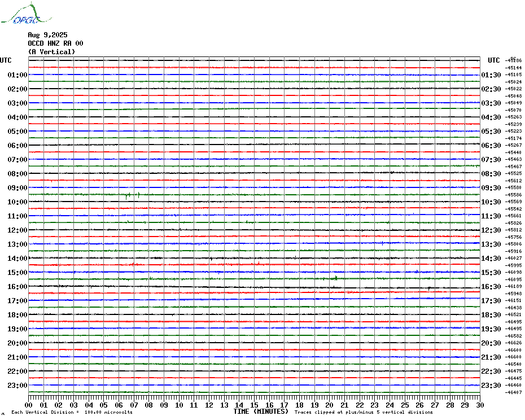This screenshot has width=525, height=420.
Task: Click the '05' minute tick label on the axis
Action: click(x=104, y=405)
